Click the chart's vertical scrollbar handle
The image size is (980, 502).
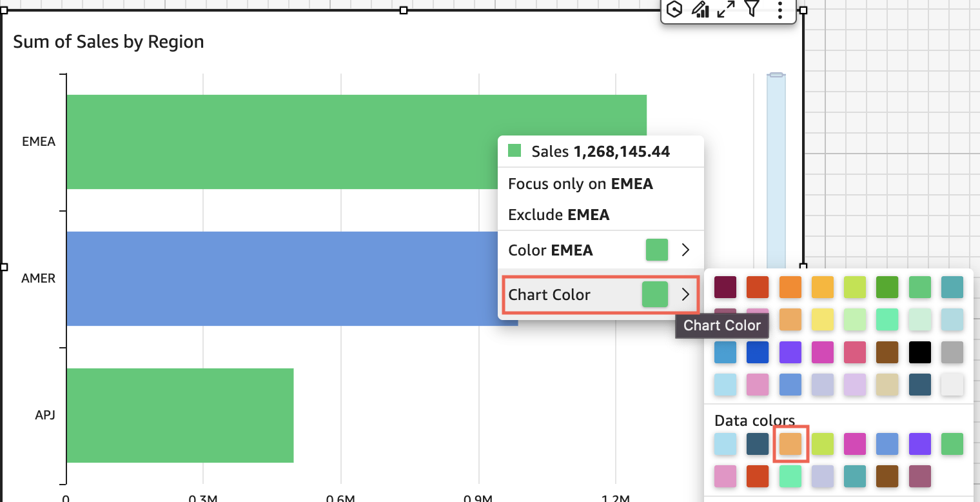776,75
